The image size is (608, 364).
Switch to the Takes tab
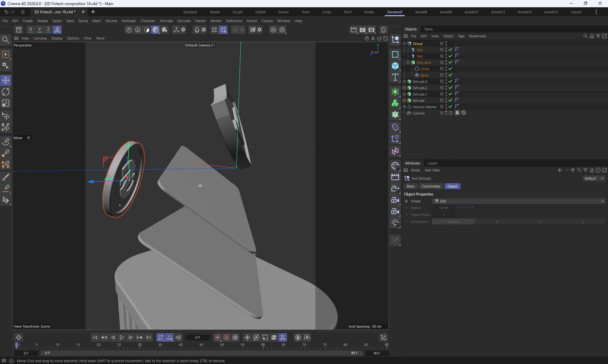point(428,29)
